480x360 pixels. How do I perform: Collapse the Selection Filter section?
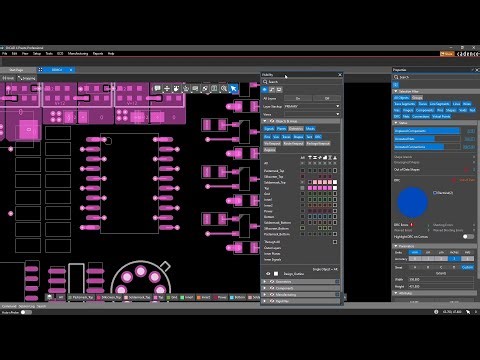(396, 91)
